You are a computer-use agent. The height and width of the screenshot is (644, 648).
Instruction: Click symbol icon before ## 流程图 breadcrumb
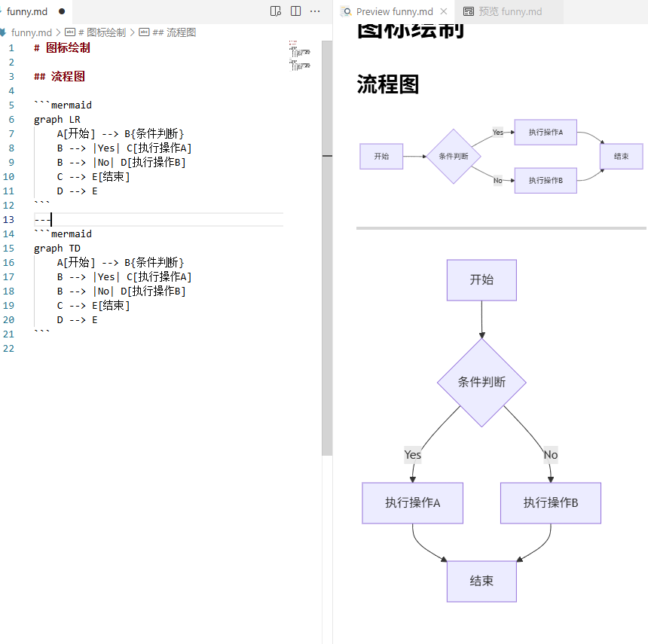[144, 32]
